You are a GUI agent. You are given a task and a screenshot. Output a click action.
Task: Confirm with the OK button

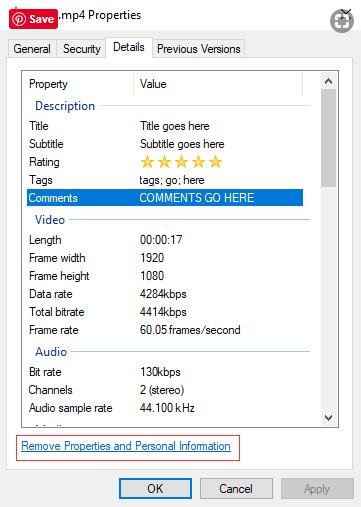click(155, 489)
